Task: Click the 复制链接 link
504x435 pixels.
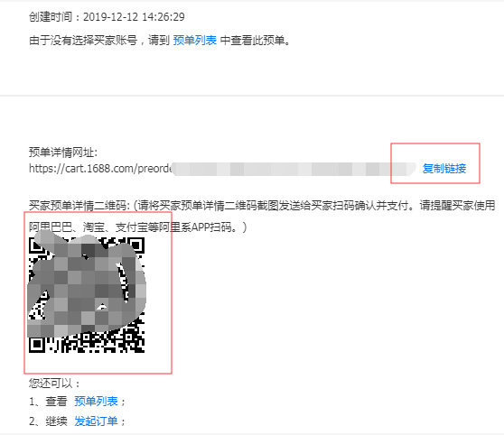Action: point(443,169)
